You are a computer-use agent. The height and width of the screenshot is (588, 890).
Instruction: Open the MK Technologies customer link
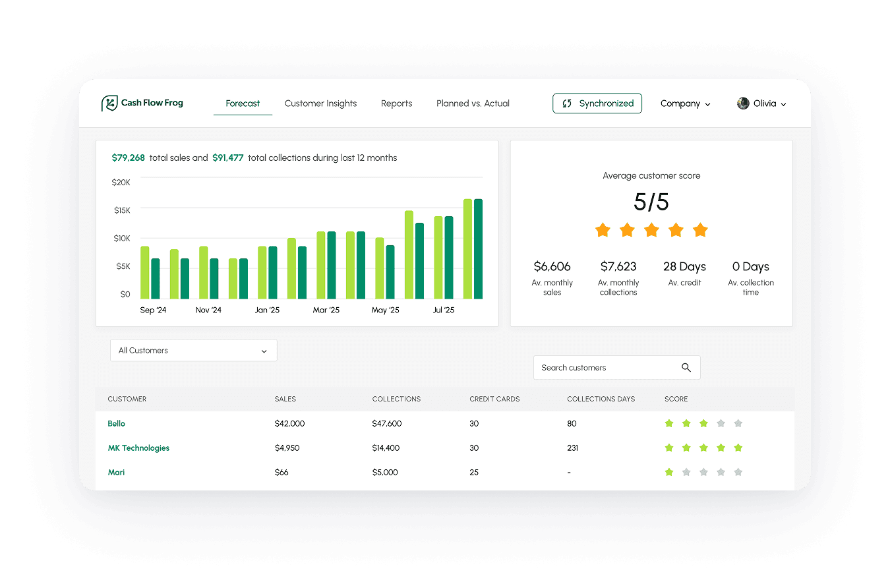[138, 448]
